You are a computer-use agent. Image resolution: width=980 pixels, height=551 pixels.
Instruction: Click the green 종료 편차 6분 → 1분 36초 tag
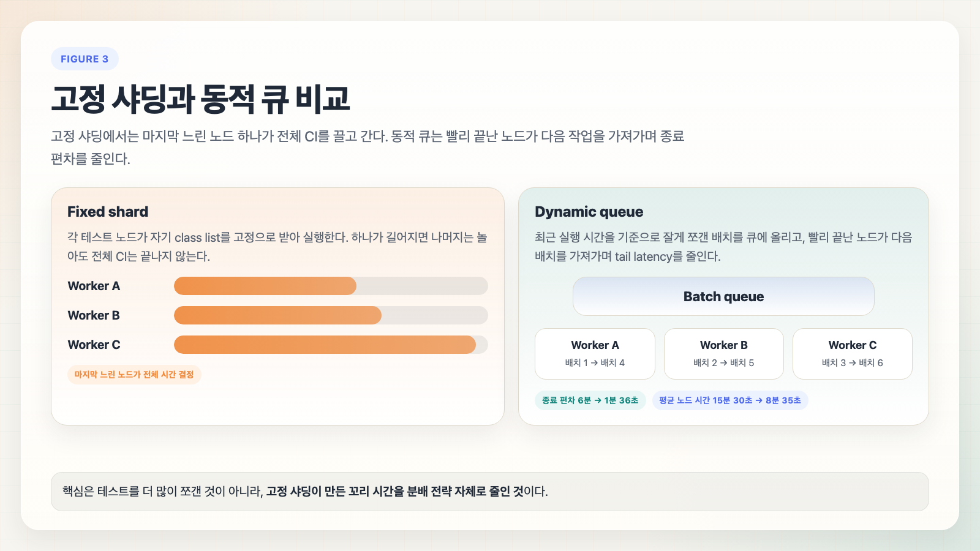pyautogui.click(x=590, y=400)
